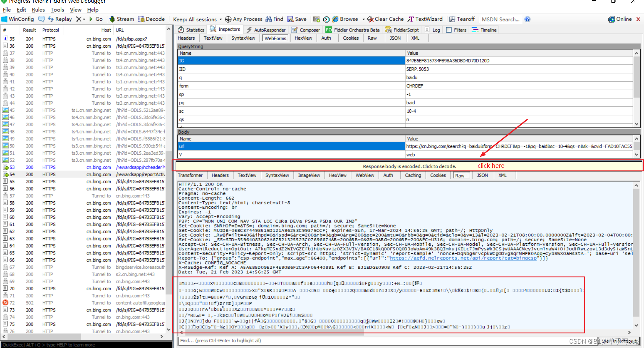Select session 45 ts1.cn.mm.bing.net image

[x=84, y=110]
